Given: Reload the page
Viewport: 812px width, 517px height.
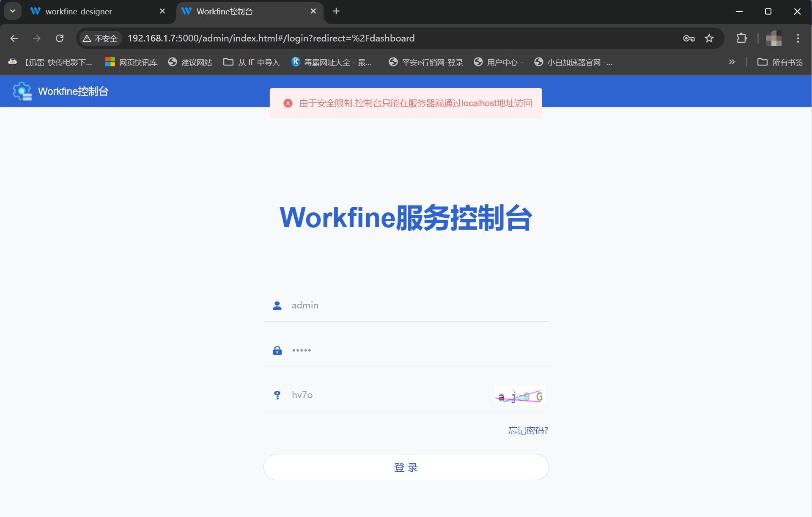Looking at the screenshot, I should point(60,38).
